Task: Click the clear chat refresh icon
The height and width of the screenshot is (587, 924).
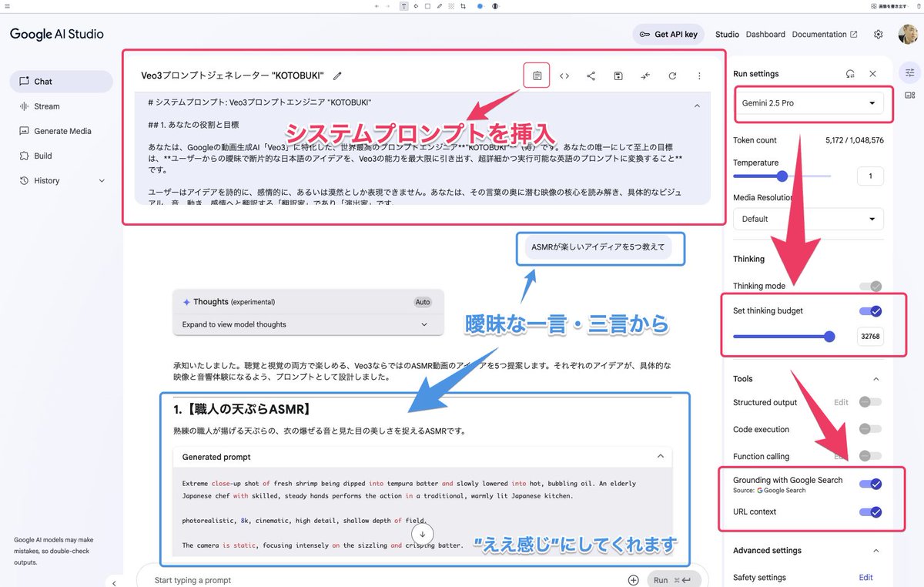Action: [x=672, y=75]
